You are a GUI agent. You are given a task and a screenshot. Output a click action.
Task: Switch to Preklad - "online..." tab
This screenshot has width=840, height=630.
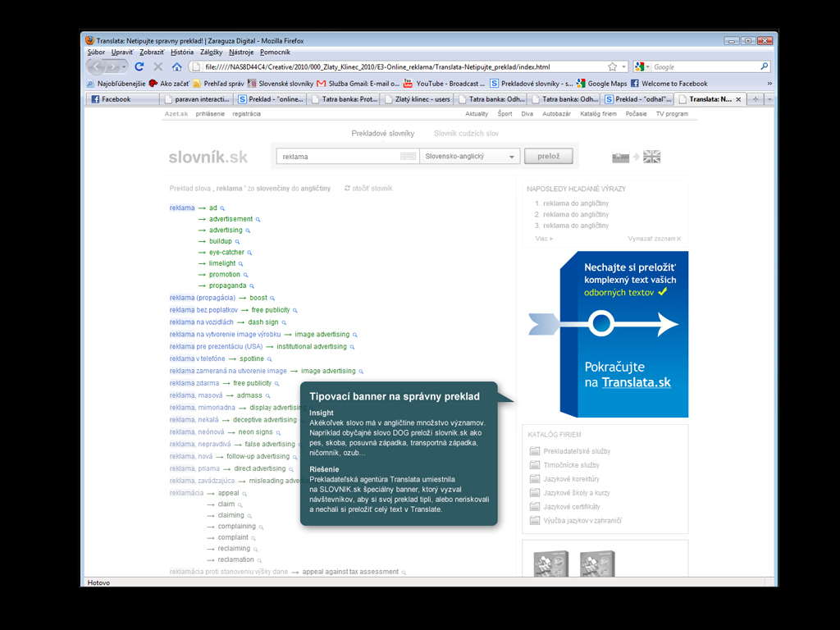pos(270,99)
